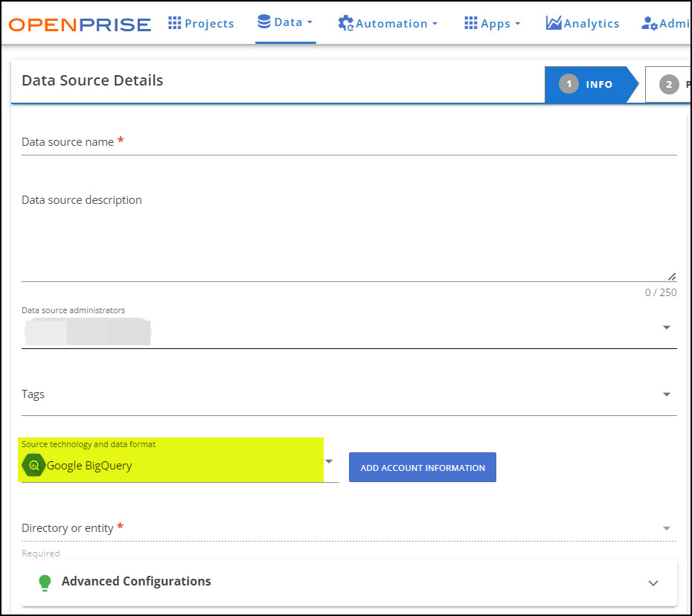Open the Source technology and data format dropdown
Image resolution: width=692 pixels, height=616 pixels.
click(x=329, y=462)
